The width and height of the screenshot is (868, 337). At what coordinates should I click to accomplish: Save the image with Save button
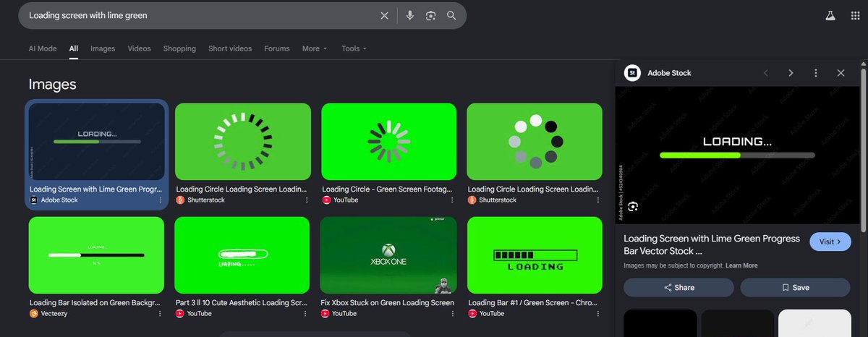(x=795, y=287)
